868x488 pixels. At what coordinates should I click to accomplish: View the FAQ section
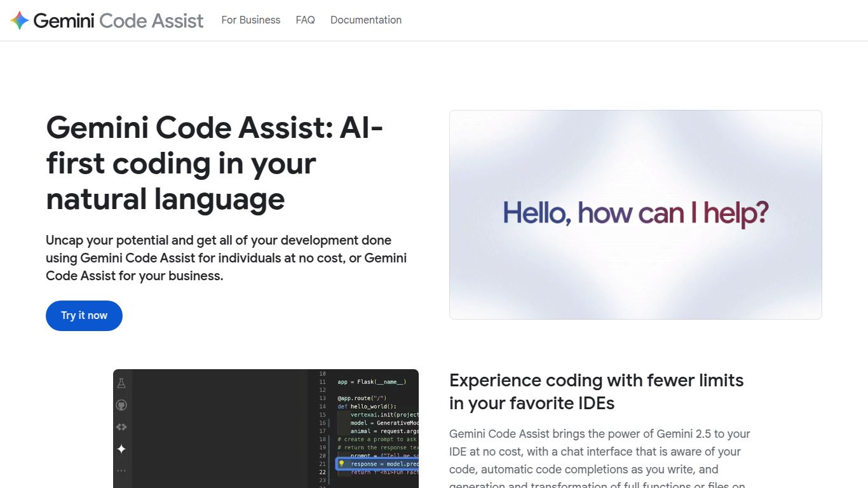[305, 20]
